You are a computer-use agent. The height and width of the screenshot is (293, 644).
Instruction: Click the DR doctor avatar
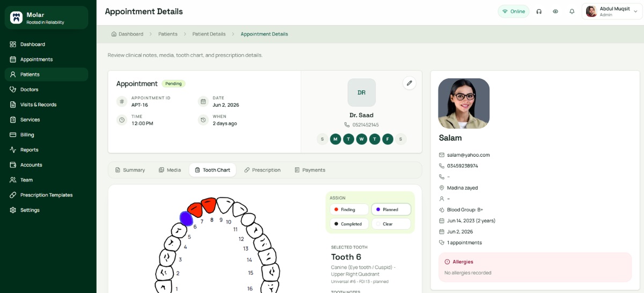coord(362,92)
